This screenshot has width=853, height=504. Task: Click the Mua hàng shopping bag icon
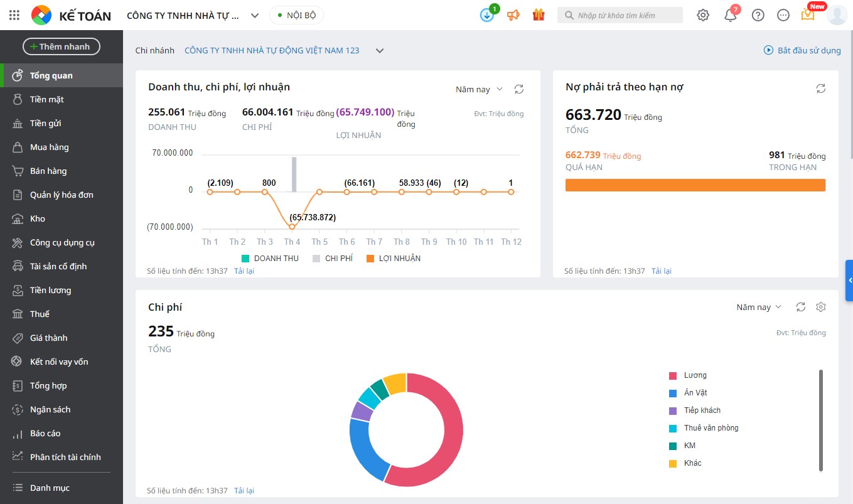click(18, 147)
